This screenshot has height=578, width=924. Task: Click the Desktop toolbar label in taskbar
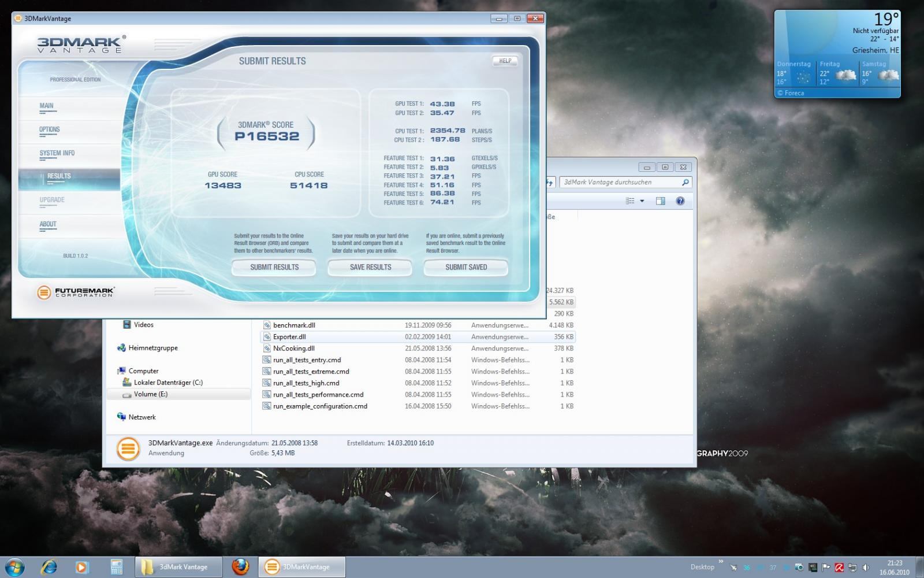pyautogui.click(x=702, y=567)
